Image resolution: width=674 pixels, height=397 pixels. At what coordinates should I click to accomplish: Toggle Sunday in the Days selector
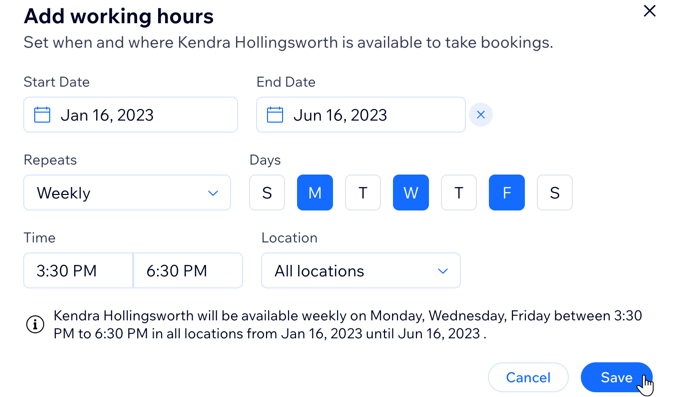267,192
